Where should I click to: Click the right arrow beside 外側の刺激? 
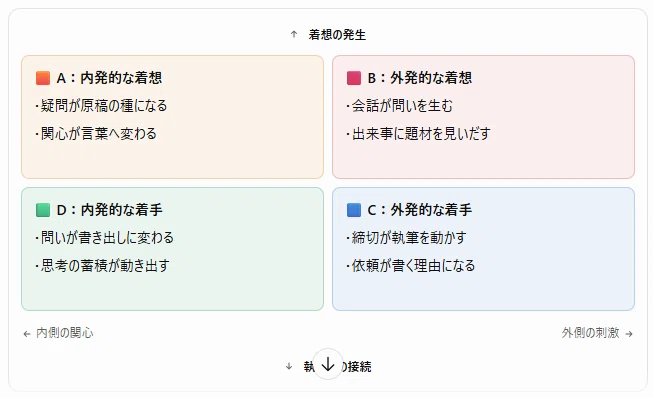coord(629,334)
